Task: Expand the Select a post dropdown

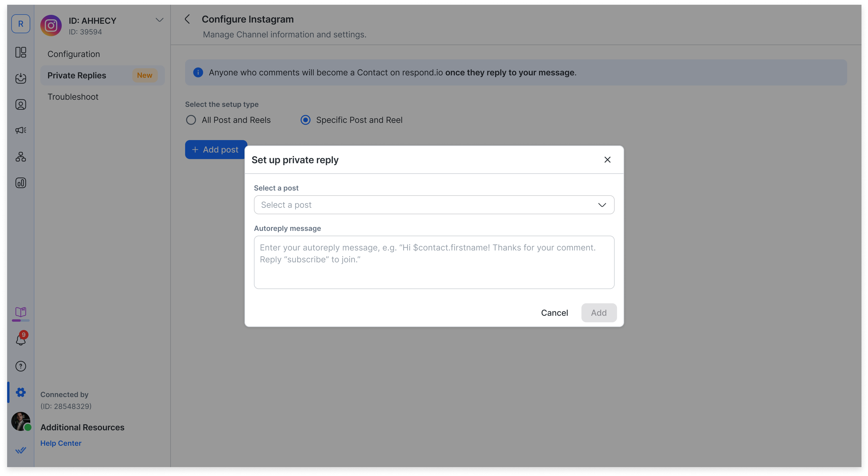Action: [x=434, y=205]
